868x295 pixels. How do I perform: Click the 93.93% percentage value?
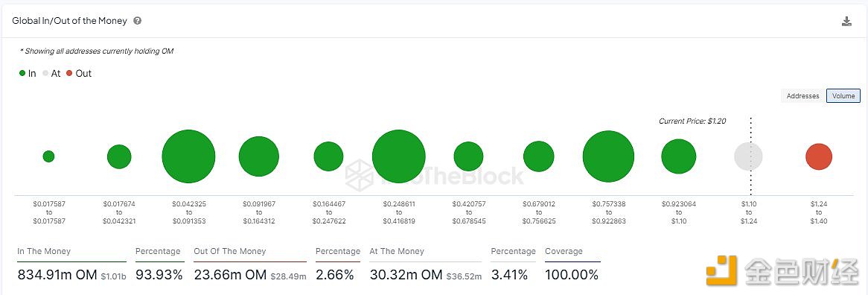point(159,275)
